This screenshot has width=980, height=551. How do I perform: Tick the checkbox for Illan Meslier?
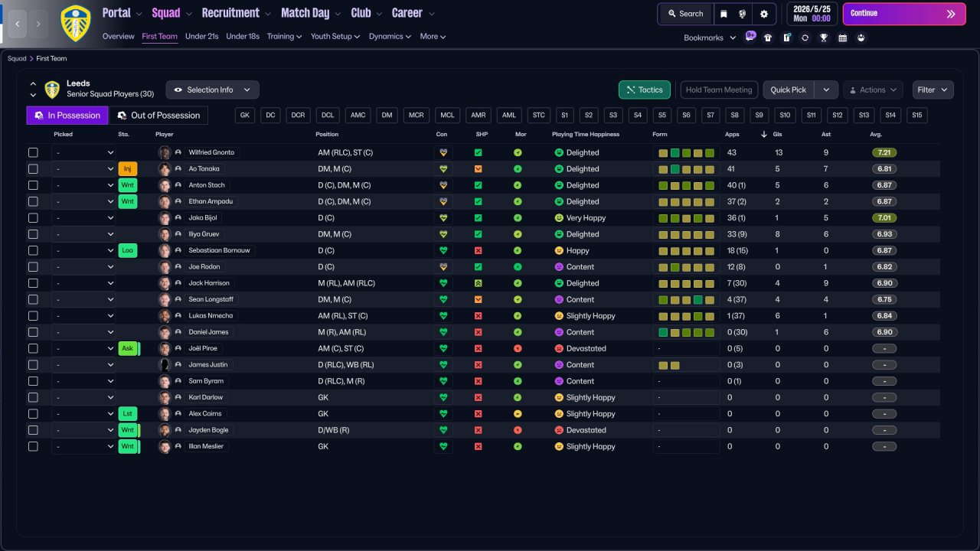(33, 446)
